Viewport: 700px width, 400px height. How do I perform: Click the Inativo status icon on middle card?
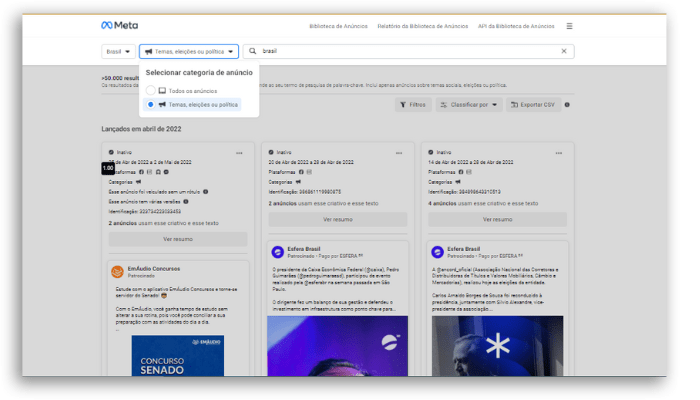pos(271,153)
